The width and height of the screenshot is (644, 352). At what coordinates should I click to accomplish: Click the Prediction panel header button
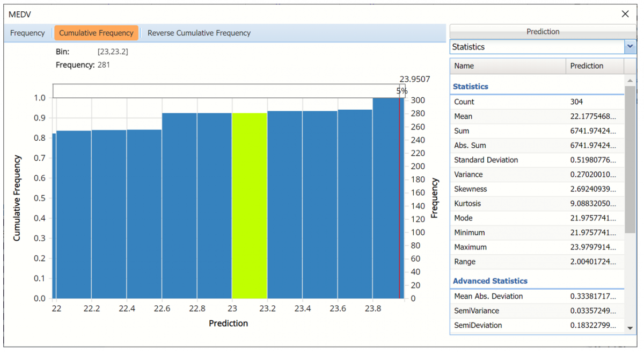[543, 32]
